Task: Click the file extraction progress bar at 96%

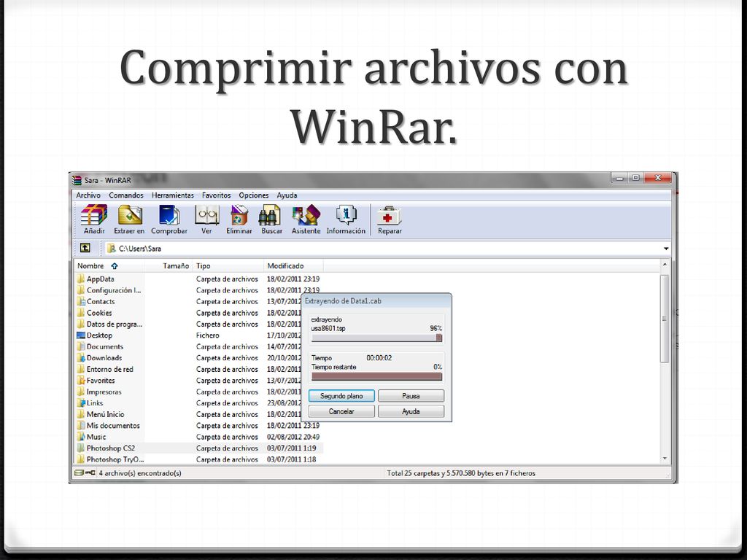Action: [x=376, y=338]
